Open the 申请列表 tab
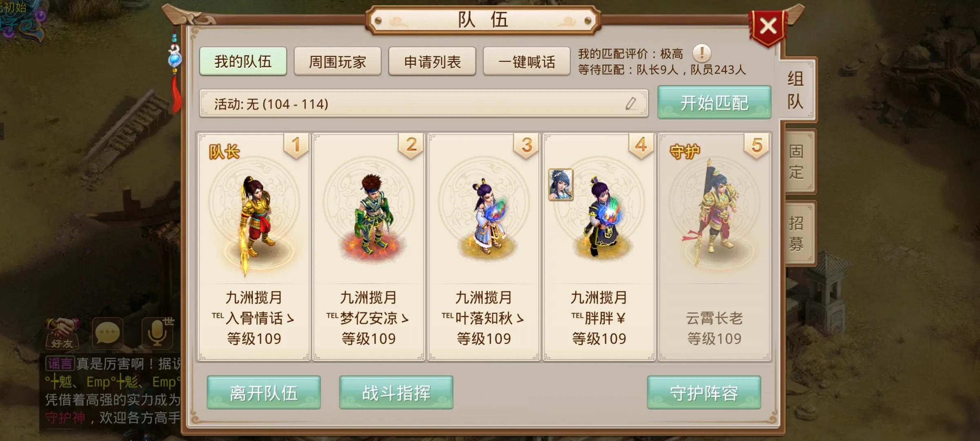This screenshot has height=441, width=980. 432,61
